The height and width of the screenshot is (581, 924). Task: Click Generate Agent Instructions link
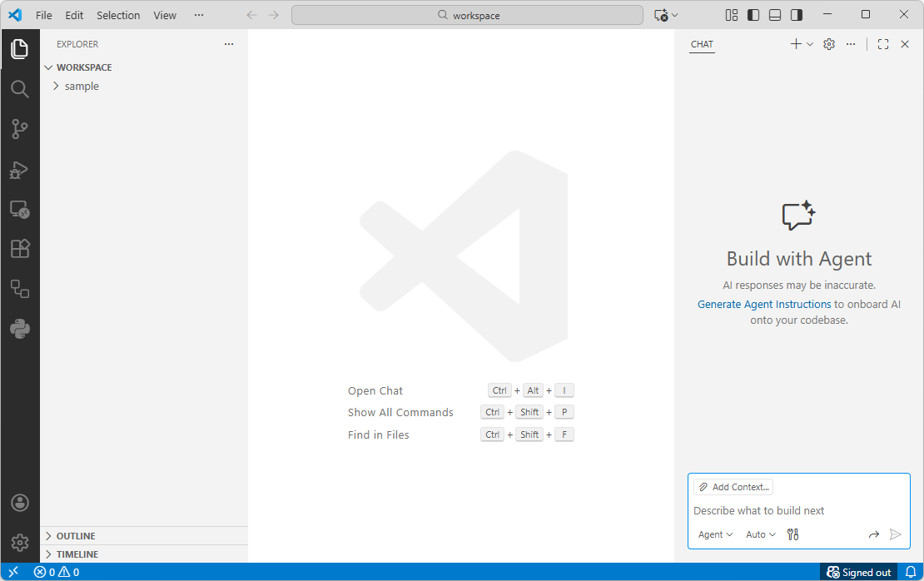tap(763, 304)
